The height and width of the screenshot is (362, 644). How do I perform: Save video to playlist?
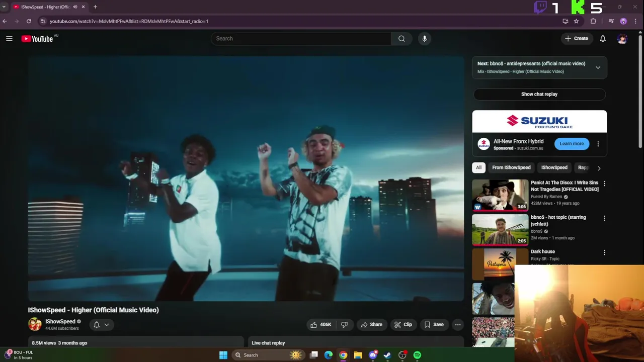click(x=434, y=325)
